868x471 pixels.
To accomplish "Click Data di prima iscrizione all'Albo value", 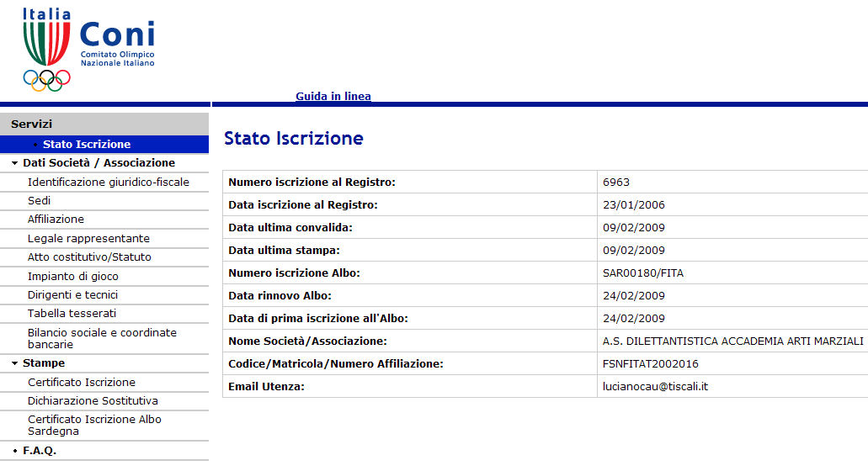I will click(634, 319).
